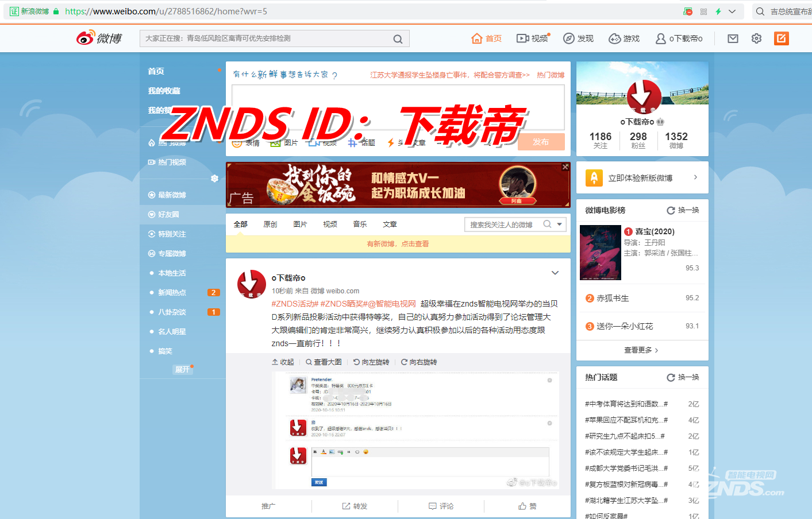The width and height of the screenshot is (812, 519).
Task: Click 立即体验新版微博 banner
Action: [642, 178]
